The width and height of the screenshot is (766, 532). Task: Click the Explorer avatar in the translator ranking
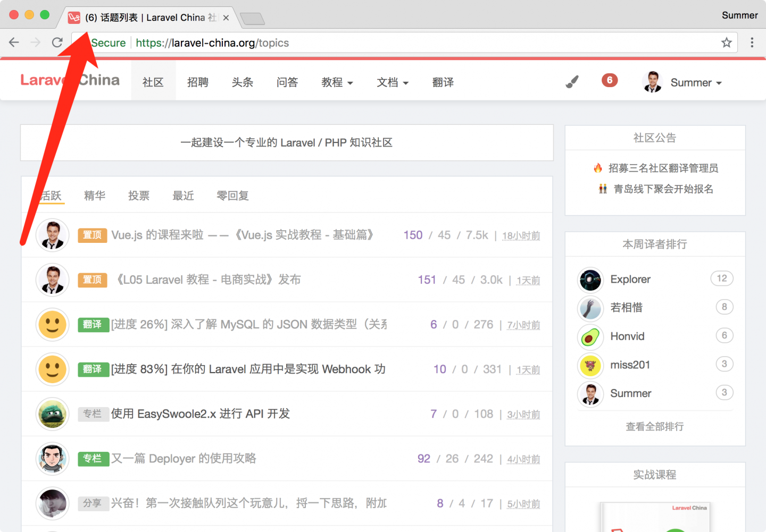590,280
